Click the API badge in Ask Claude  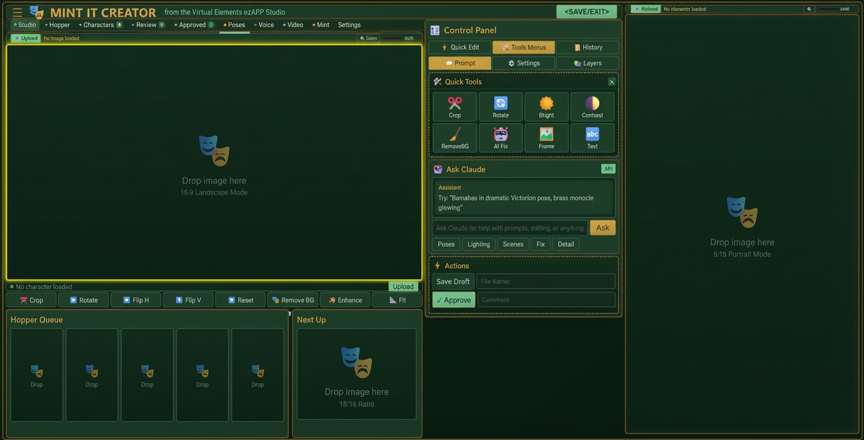click(x=608, y=169)
